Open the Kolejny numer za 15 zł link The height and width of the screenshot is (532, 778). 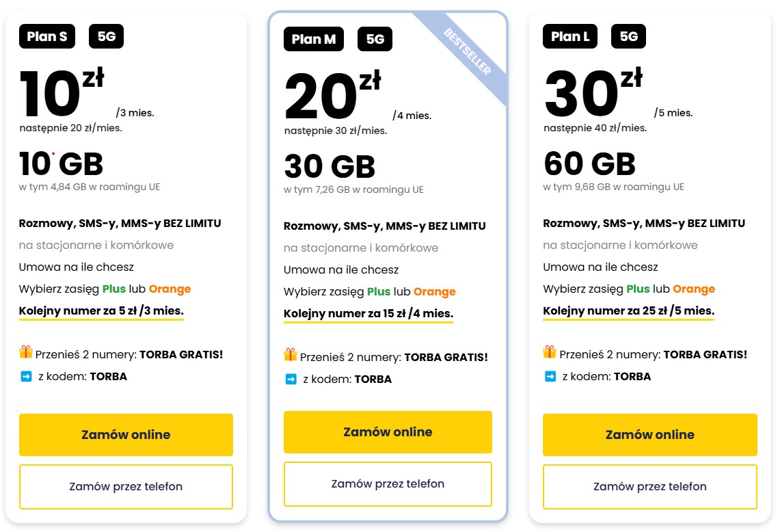368,314
